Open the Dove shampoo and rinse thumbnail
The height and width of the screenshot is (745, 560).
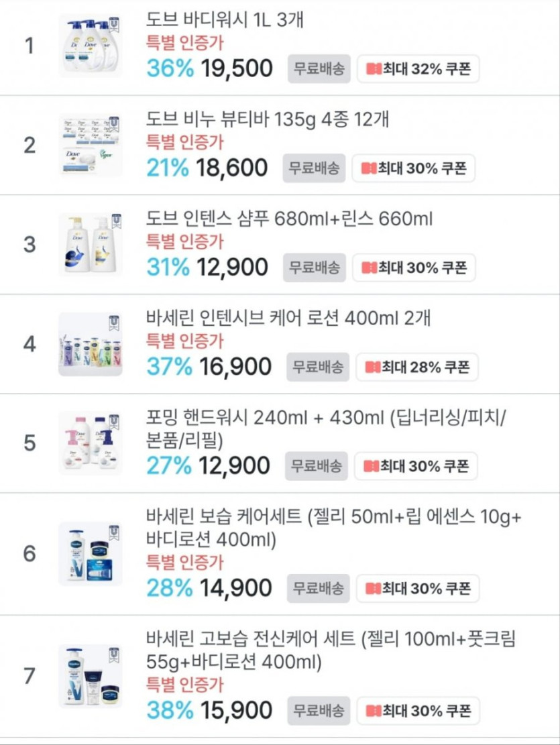pos(90,244)
